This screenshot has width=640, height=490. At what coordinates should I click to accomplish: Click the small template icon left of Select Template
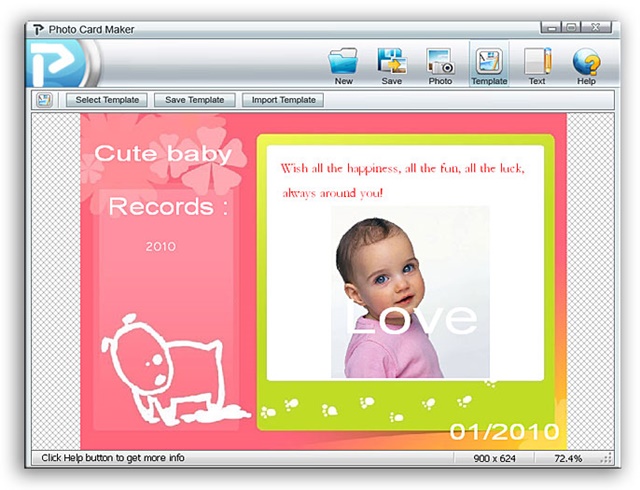click(44, 100)
